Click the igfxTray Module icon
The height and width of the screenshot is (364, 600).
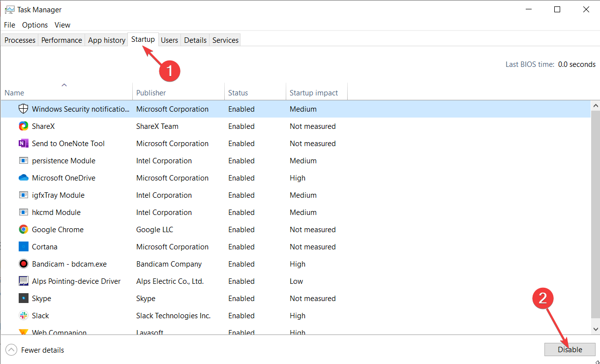[23, 195]
